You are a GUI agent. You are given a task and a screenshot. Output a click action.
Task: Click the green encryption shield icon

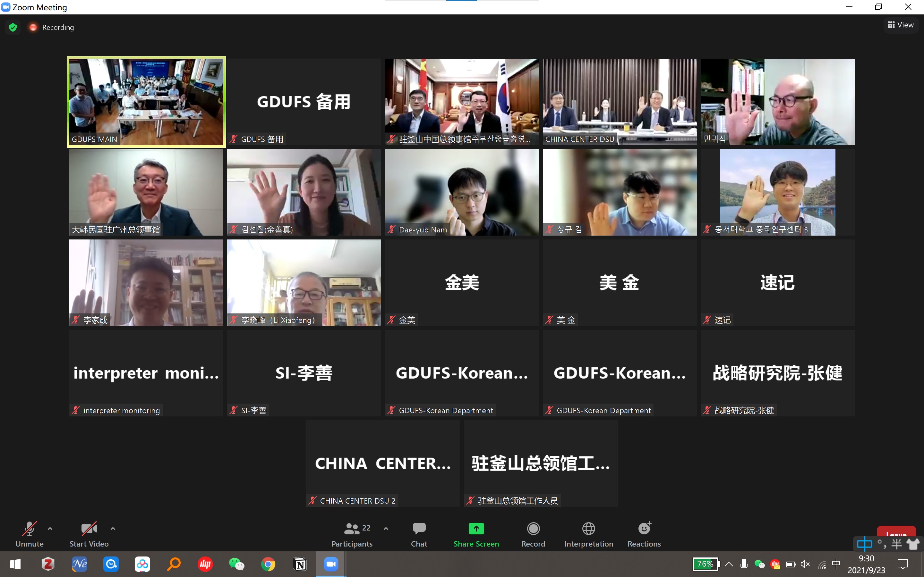click(13, 28)
